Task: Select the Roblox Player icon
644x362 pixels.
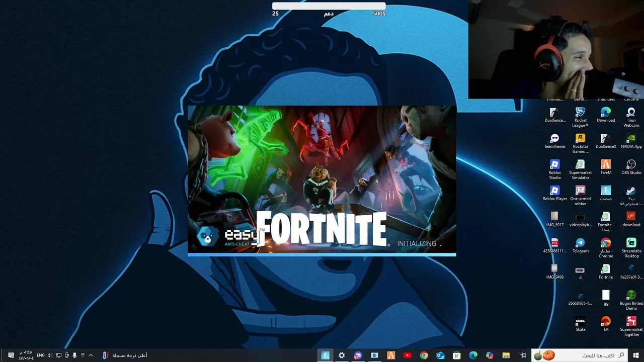Action: (555, 194)
